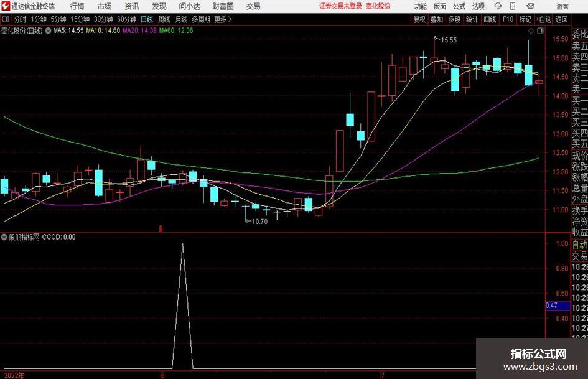This screenshot has height=379, width=588.
Task: Select the 周线 weekly chart tab
Action: 164,19
